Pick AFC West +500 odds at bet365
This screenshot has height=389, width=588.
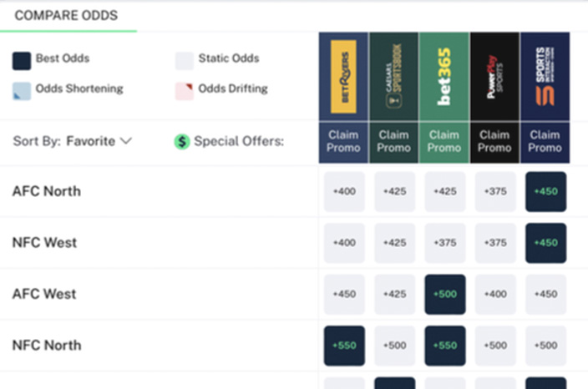[x=445, y=294]
